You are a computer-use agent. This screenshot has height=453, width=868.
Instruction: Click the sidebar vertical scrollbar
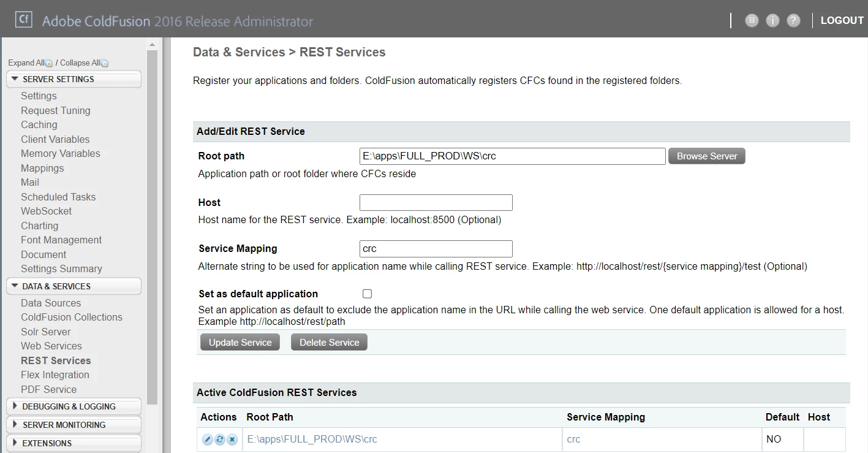coord(153,227)
